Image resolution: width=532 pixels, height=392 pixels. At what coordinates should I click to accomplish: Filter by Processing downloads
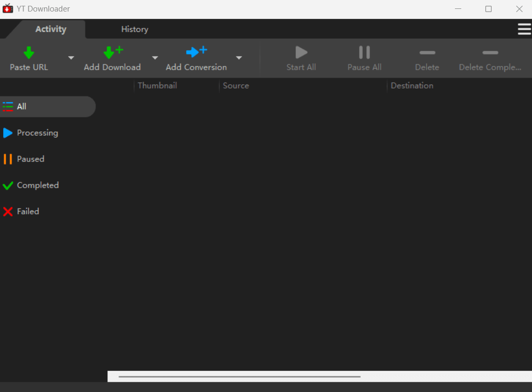(37, 133)
